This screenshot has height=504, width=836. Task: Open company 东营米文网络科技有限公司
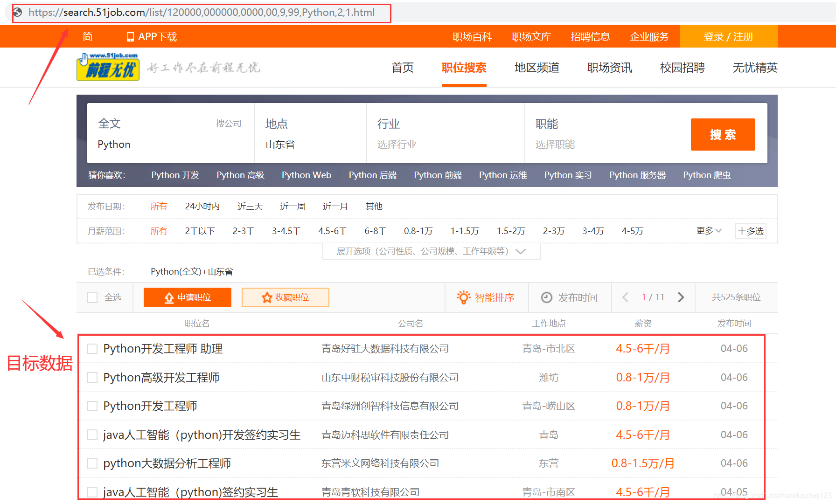[x=380, y=463]
